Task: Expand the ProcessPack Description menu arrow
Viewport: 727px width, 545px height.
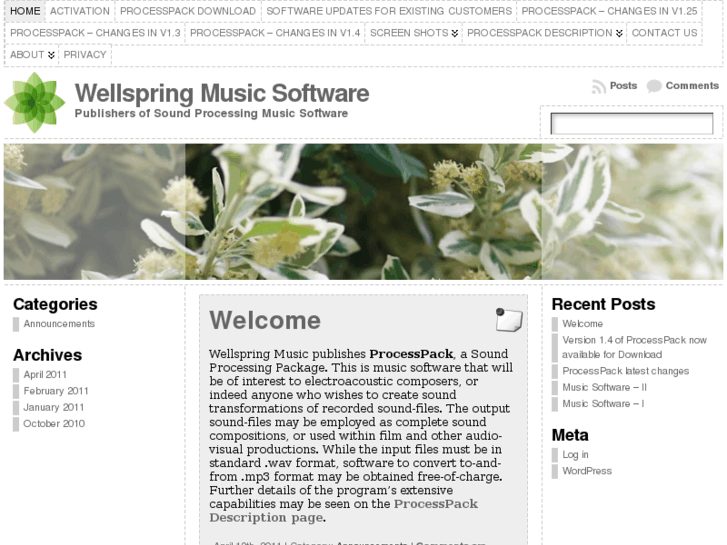Action: tap(619, 33)
